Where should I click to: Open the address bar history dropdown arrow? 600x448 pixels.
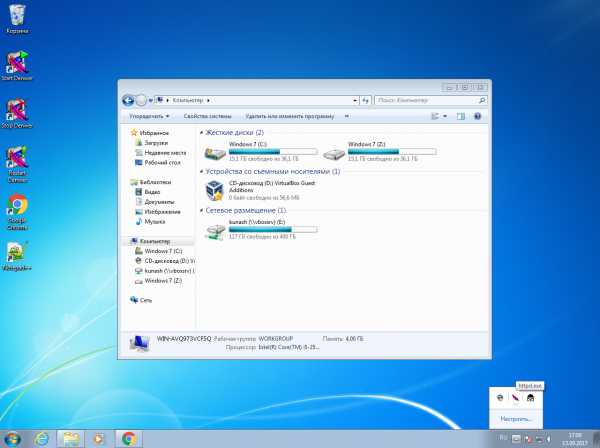click(355, 101)
